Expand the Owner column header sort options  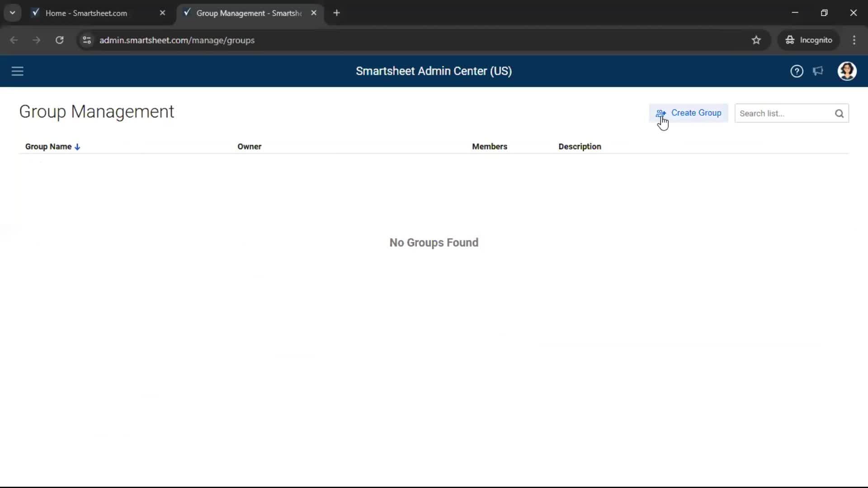(249, 146)
